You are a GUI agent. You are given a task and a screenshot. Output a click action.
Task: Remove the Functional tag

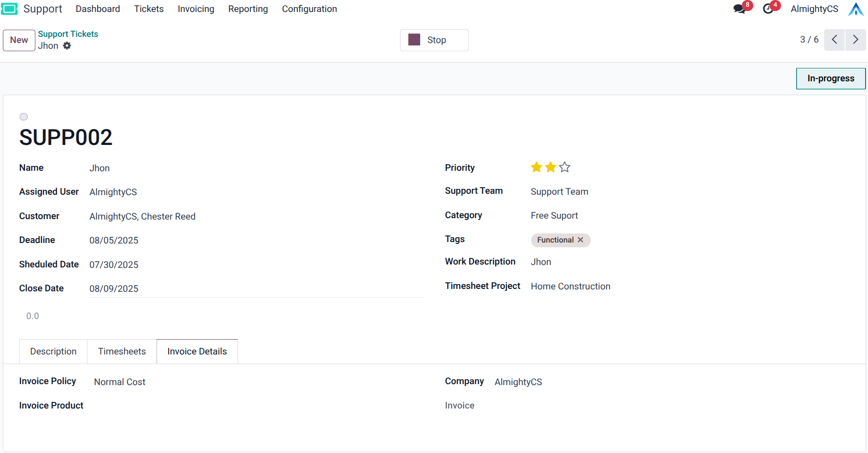(x=580, y=240)
